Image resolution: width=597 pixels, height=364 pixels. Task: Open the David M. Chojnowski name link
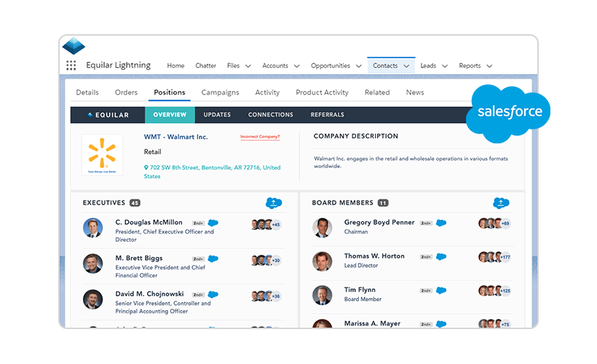[150, 294]
